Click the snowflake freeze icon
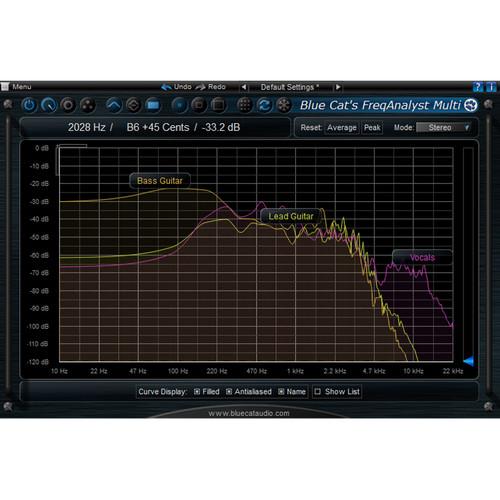Viewport: 500px width, 500px height. (284, 105)
